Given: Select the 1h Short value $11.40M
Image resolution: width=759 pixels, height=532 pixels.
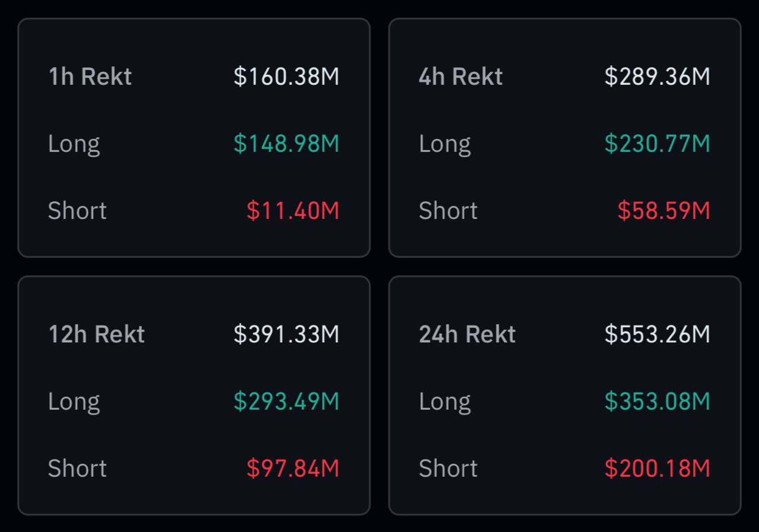Looking at the screenshot, I should [x=293, y=211].
